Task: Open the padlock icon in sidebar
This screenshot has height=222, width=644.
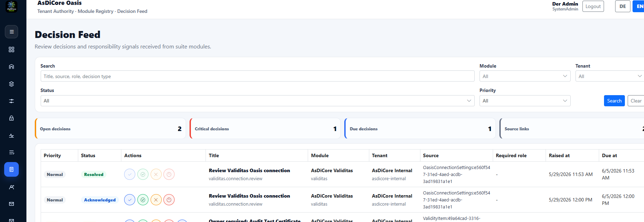Action: 11,118
